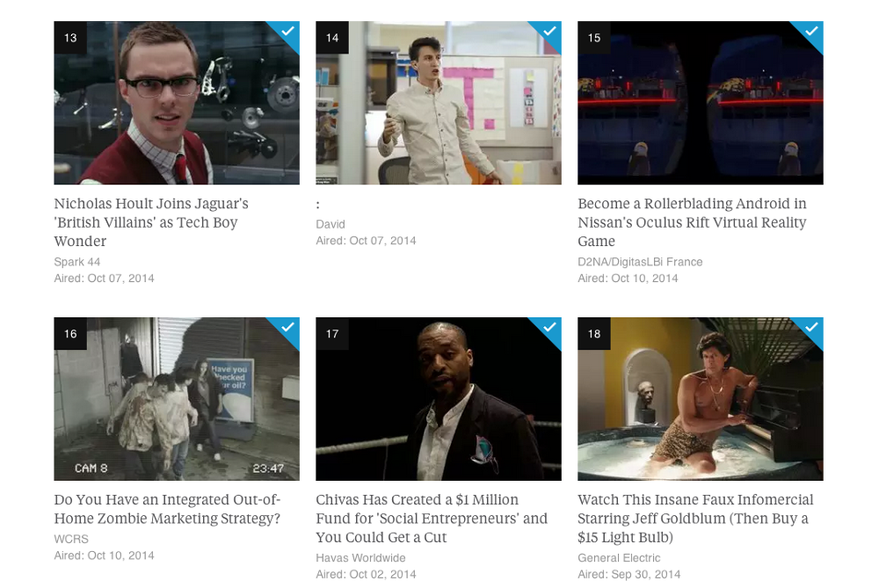
Task: Click the number 18 badge
Action: click(x=593, y=333)
